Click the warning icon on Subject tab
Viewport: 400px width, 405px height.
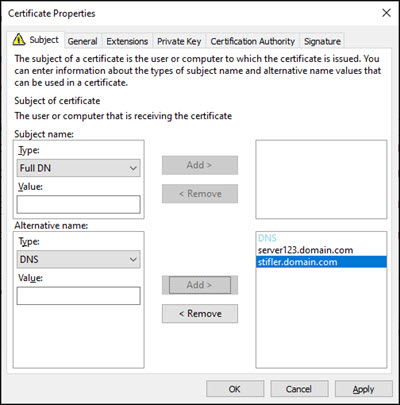point(19,39)
